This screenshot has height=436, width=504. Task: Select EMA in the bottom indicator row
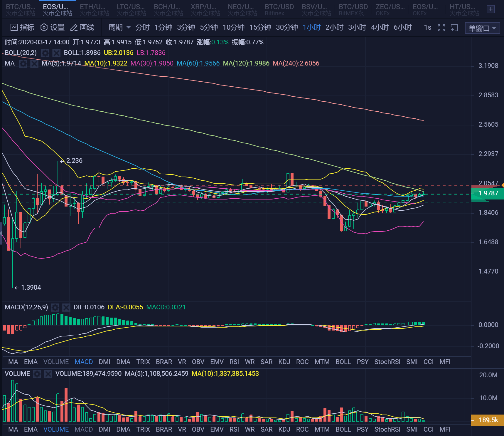click(x=31, y=430)
